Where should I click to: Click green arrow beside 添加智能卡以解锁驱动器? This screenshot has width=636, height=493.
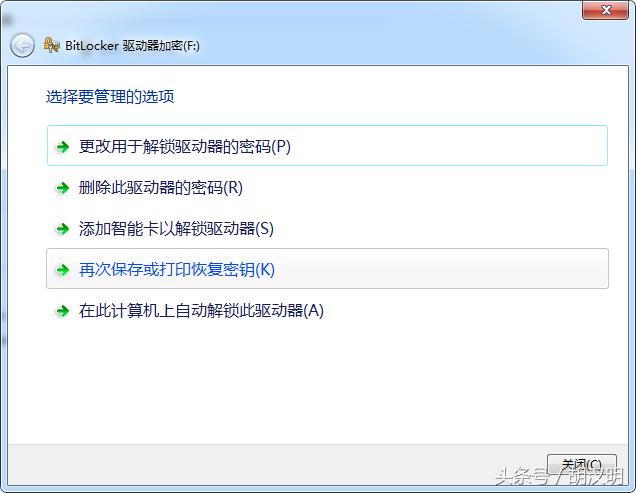(62, 229)
